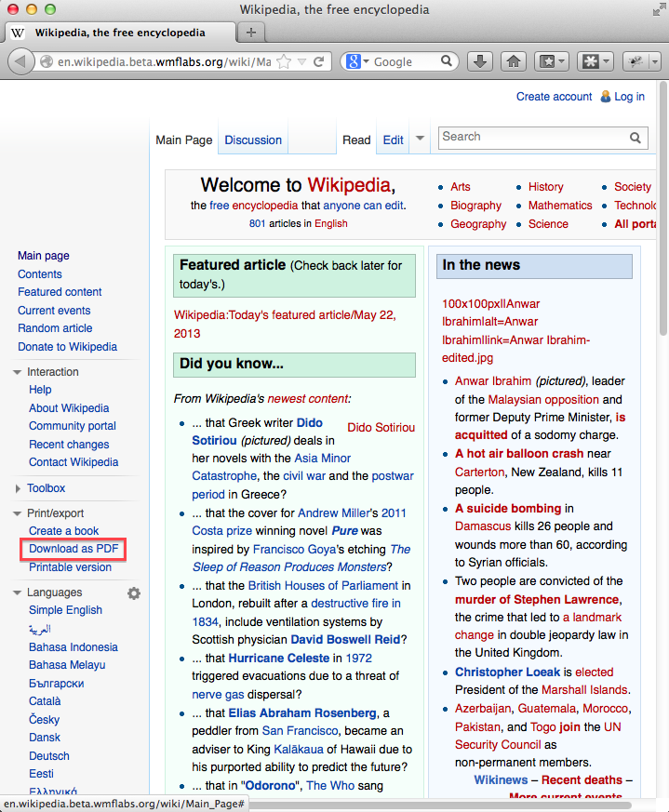Click the browser Back arrow button
669x812 pixels.
click(x=20, y=61)
